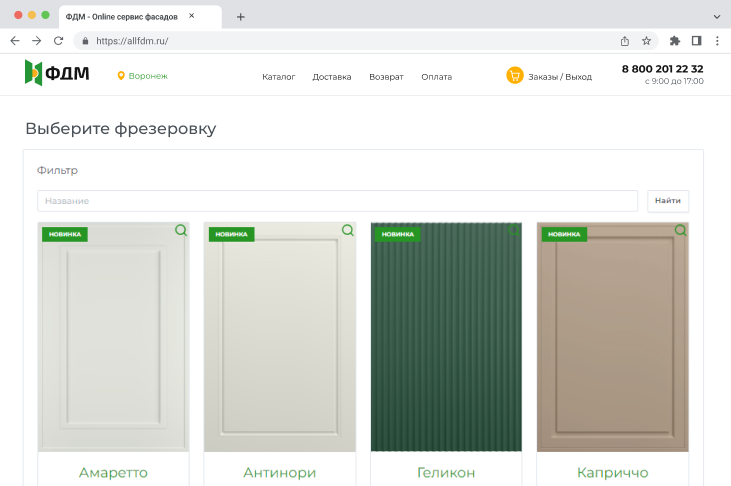Open Доставка menu item
The width and height of the screenshot is (731, 486).
click(332, 77)
